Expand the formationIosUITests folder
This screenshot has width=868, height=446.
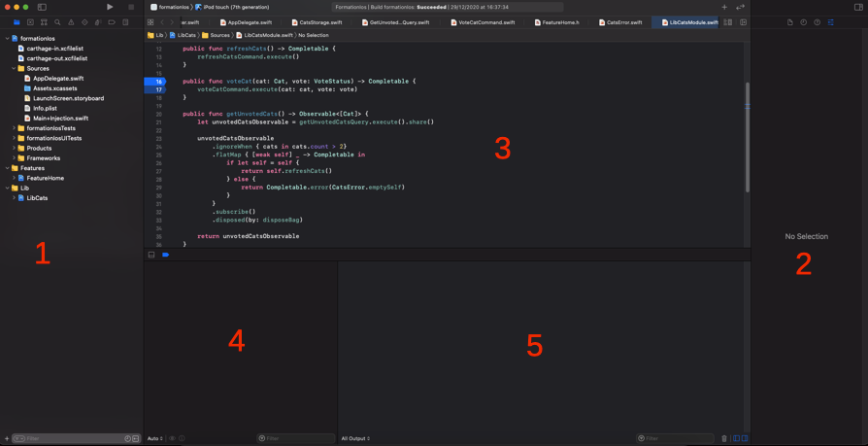14,138
